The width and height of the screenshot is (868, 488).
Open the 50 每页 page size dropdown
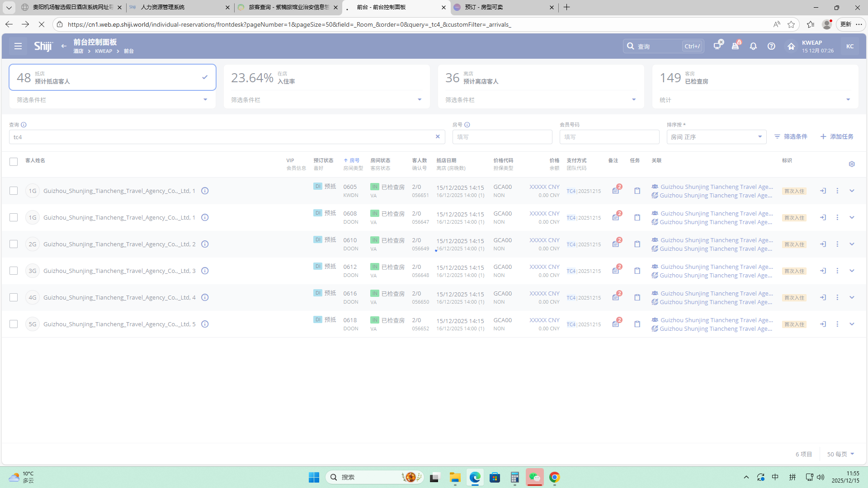click(x=840, y=454)
